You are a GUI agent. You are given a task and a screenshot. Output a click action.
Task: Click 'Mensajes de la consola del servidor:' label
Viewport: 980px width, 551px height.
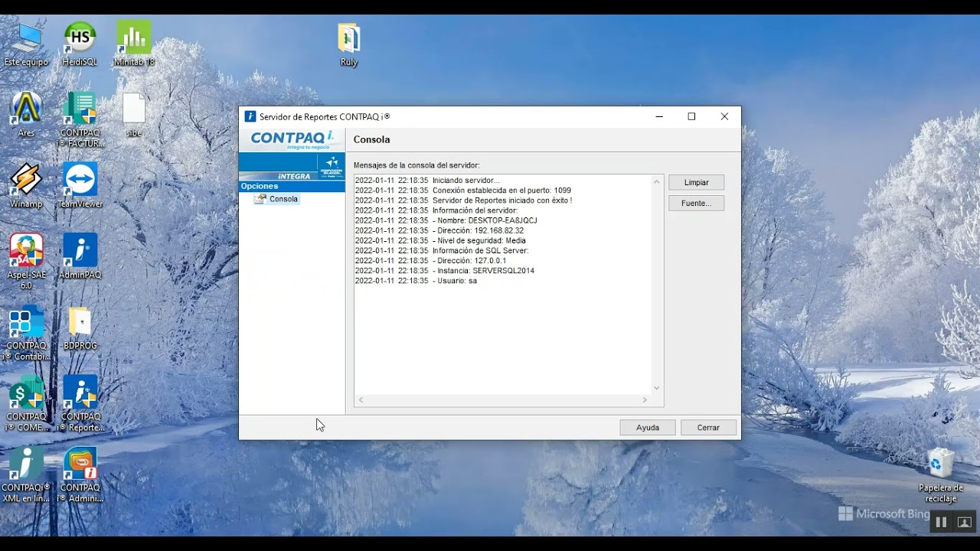click(416, 165)
